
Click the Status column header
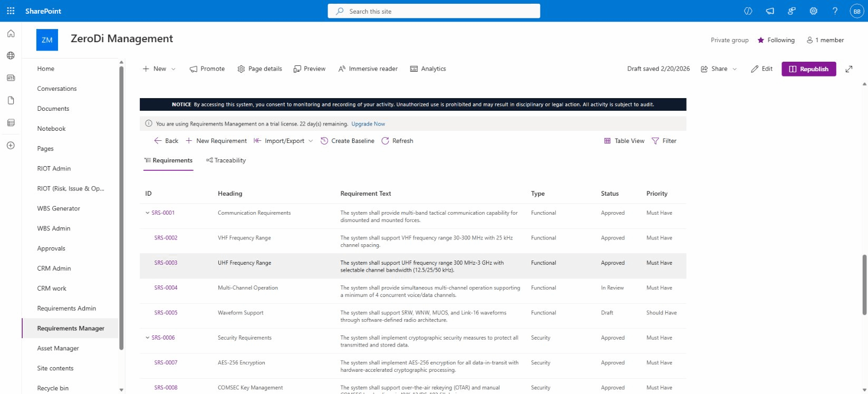(610, 194)
